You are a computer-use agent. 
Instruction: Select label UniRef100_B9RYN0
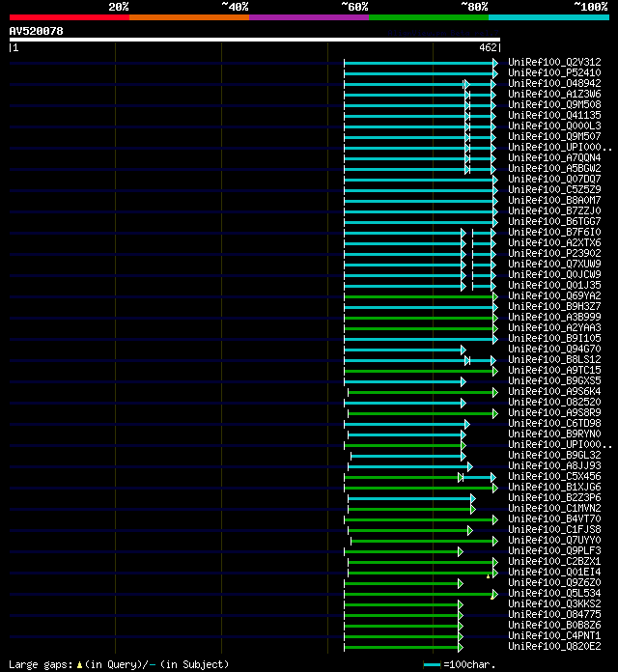(554, 434)
